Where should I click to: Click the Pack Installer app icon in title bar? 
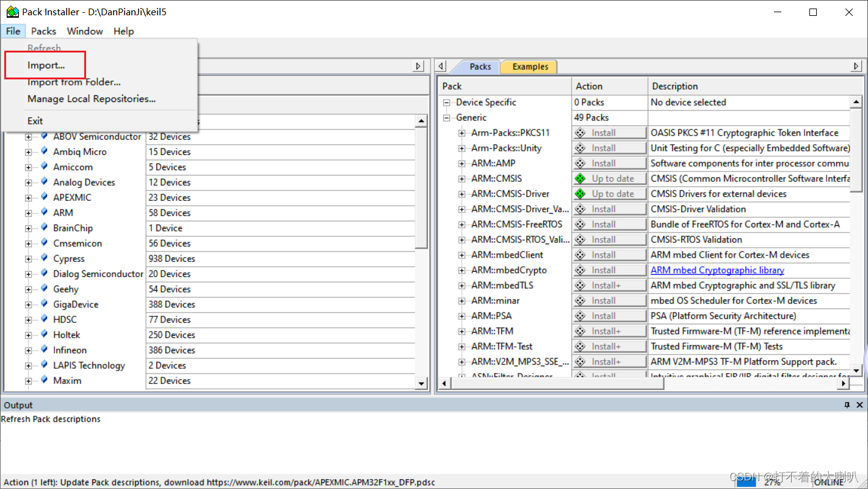12,12
